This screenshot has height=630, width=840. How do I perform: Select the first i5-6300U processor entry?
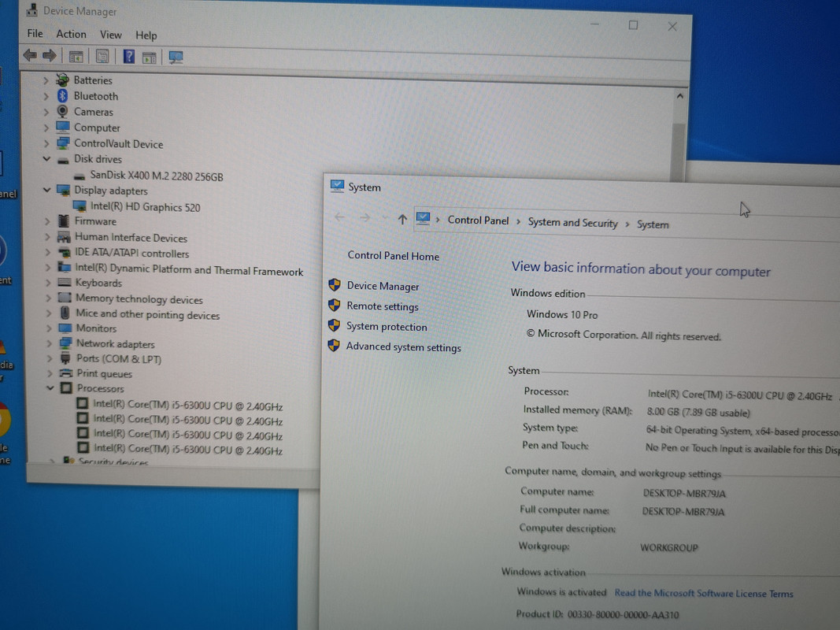tap(188, 406)
